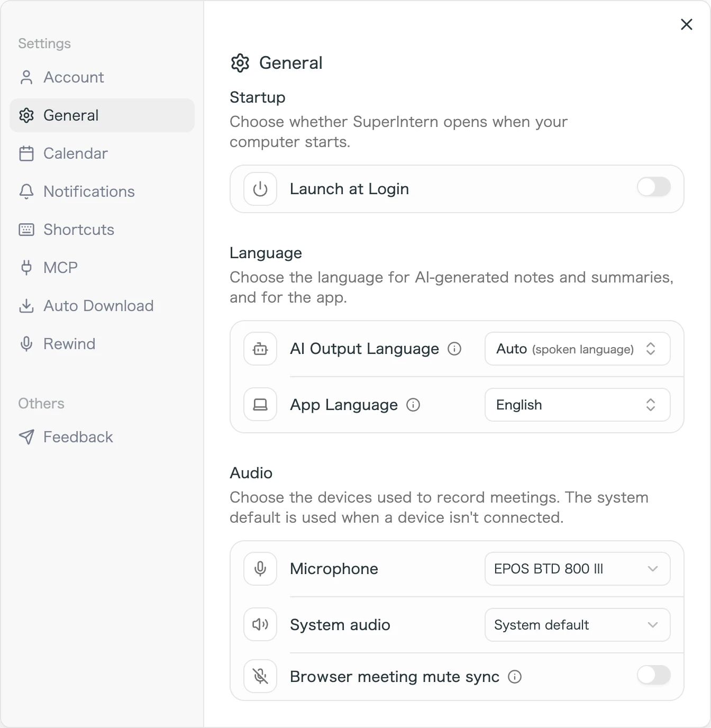The height and width of the screenshot is (728, 711).
Task: Click the Startup section heading
Action: (258, 97)
